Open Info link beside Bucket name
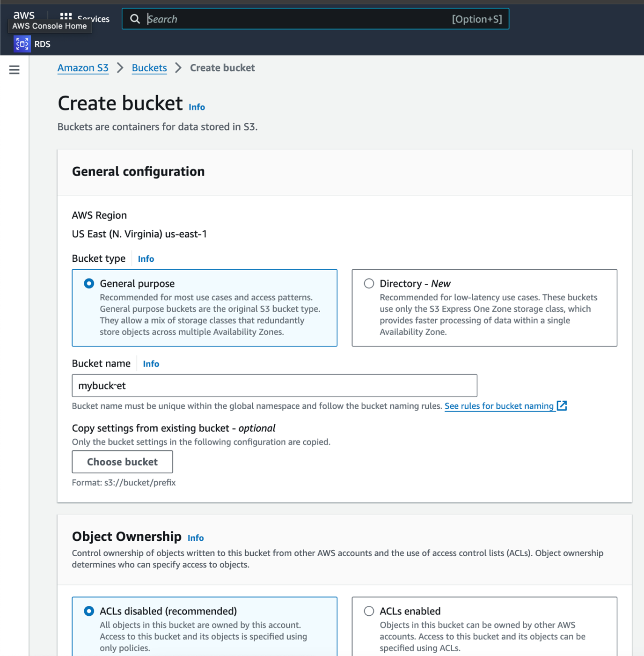 [x=151, y=364]
